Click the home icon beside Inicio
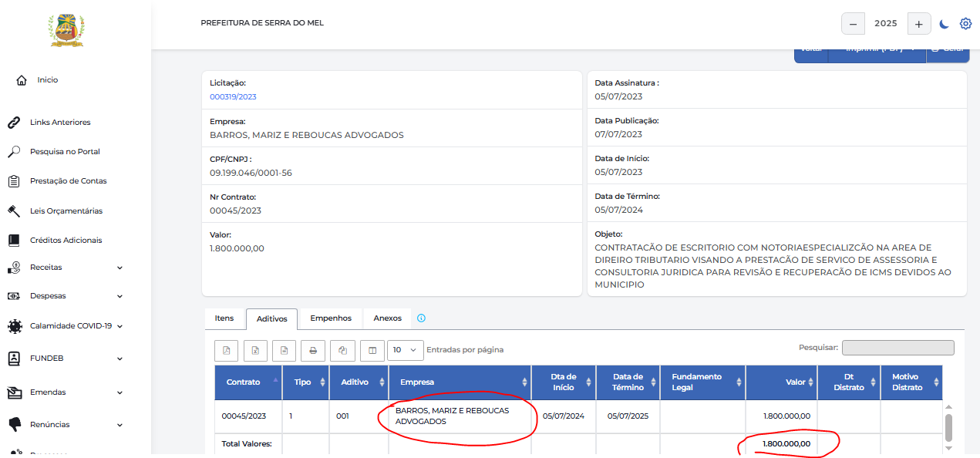Screen dimensions: 980x458 click(x=22, y=80)
